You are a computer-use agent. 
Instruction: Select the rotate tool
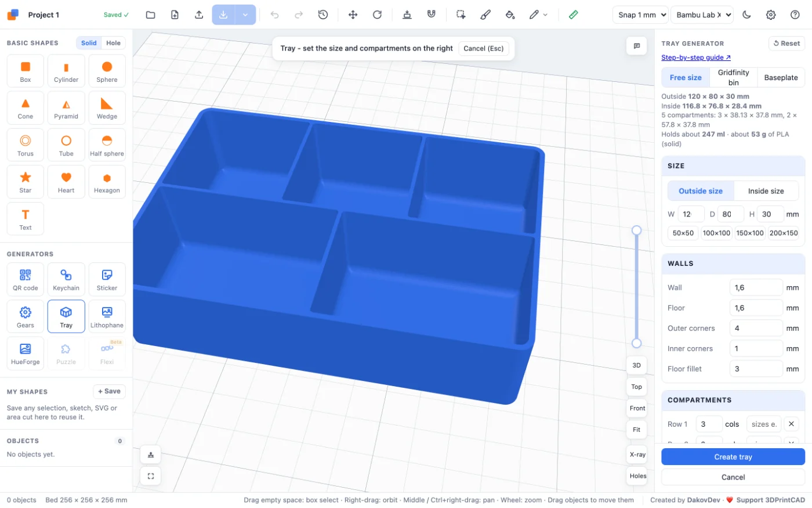tap(377, 15)
